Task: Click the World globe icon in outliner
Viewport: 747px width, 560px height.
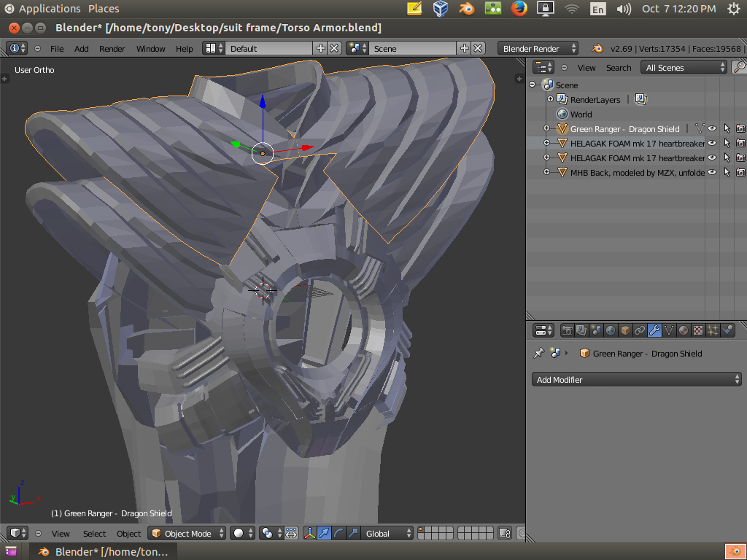Action: click(562, 114)
